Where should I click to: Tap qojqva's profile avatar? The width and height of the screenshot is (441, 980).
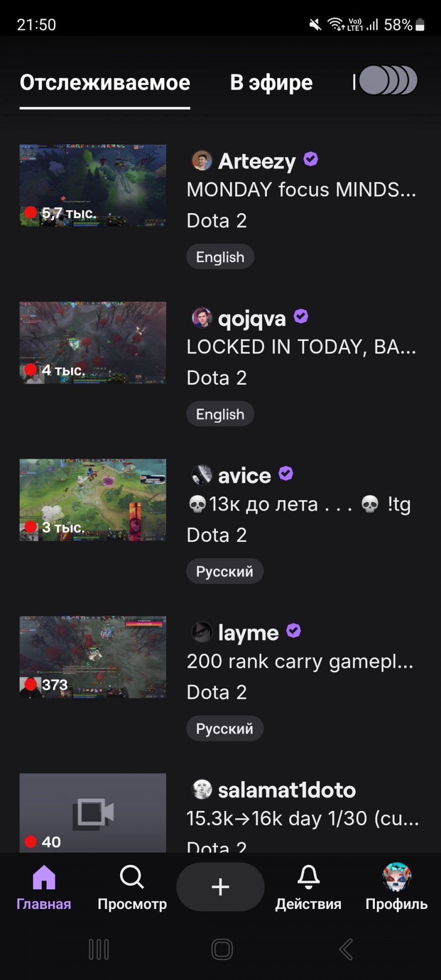[202, 318]
